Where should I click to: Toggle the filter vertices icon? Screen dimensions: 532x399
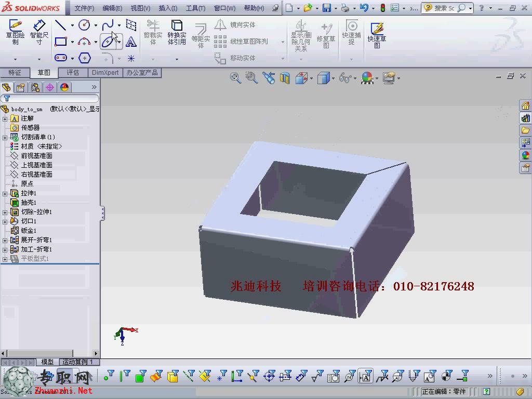point(109,376)
